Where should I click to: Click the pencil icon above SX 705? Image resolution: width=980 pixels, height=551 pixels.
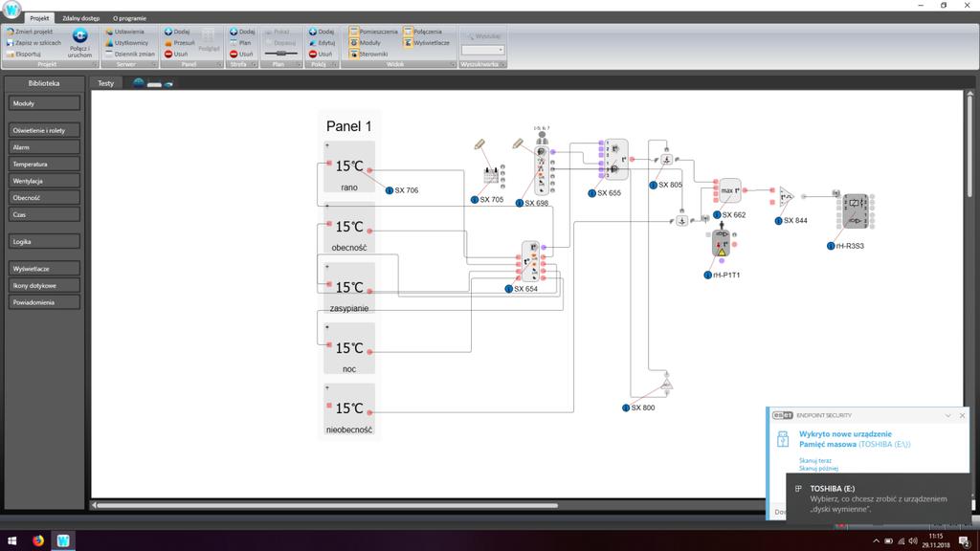click(479, 144)
